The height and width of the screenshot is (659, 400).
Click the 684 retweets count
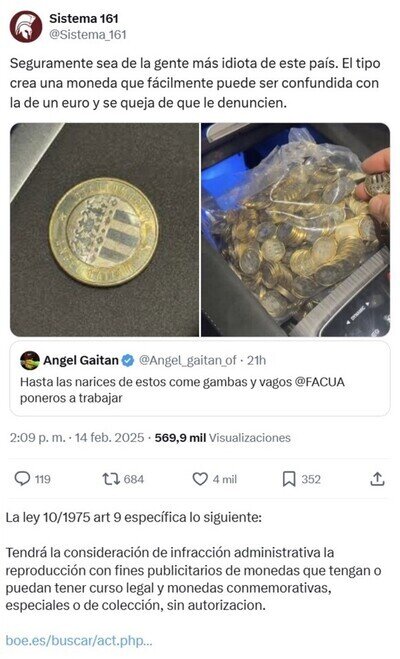134,479
